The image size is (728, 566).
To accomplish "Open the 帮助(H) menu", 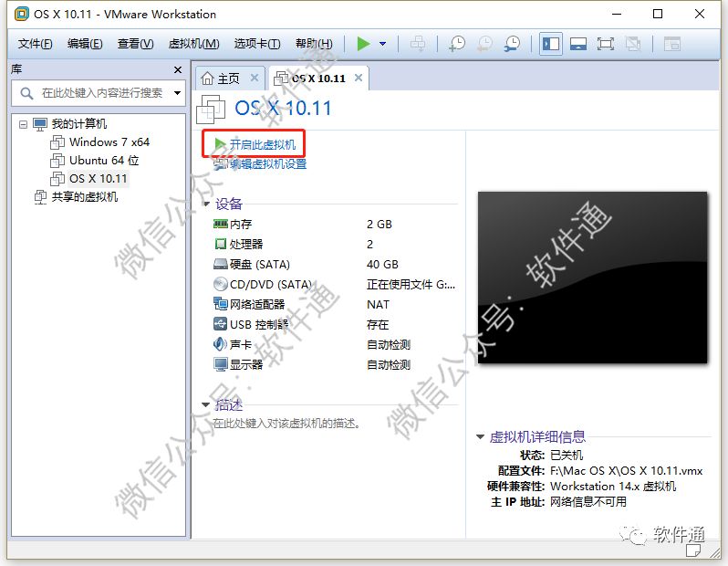I will point(315,44).
